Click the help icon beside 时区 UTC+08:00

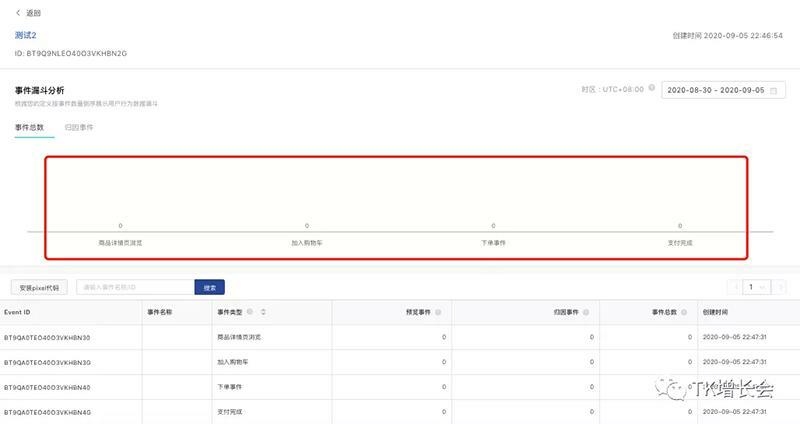pyautogui.click(x=652, y=88)
